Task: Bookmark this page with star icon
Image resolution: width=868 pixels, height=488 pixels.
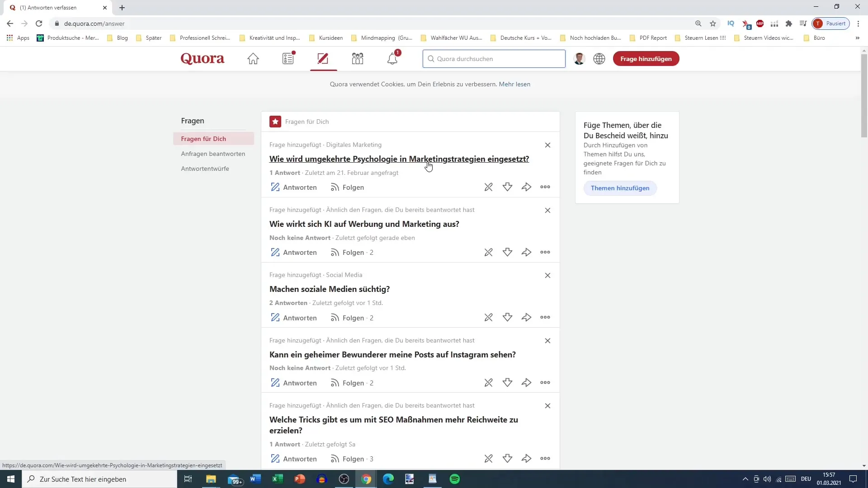Action: [x=713, y=23]
